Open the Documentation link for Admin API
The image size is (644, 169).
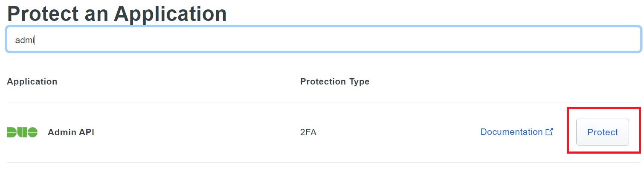[x=516, y=132]
